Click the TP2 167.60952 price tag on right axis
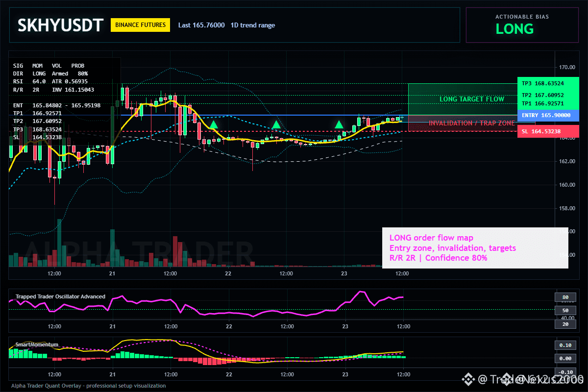The image size is (588, 392). click(x=548, y=95)
